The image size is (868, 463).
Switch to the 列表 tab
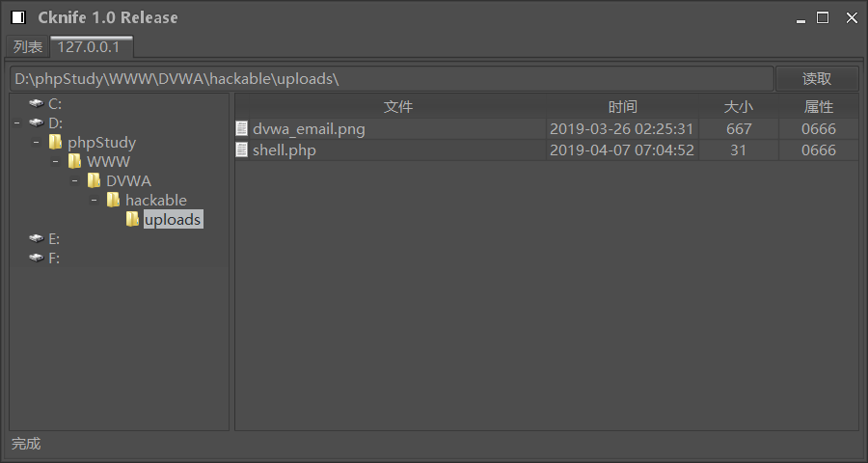tap(28, 47)
